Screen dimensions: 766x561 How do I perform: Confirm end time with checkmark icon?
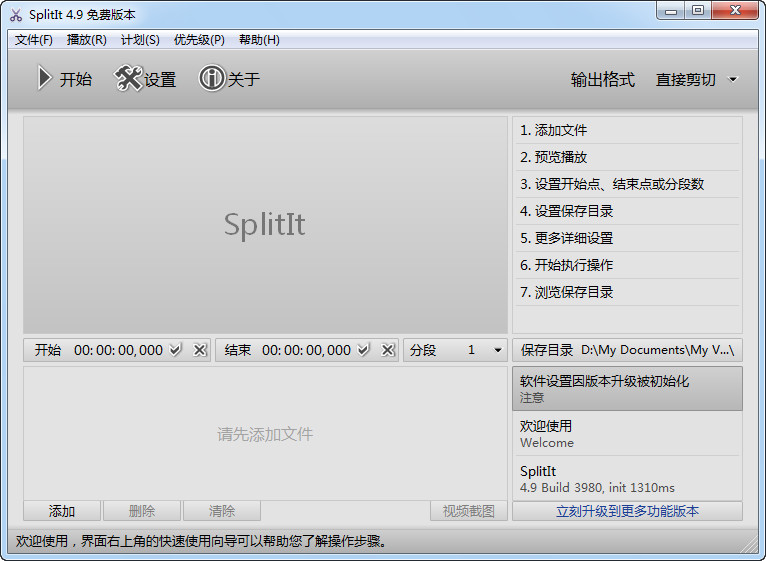(363, 350)
